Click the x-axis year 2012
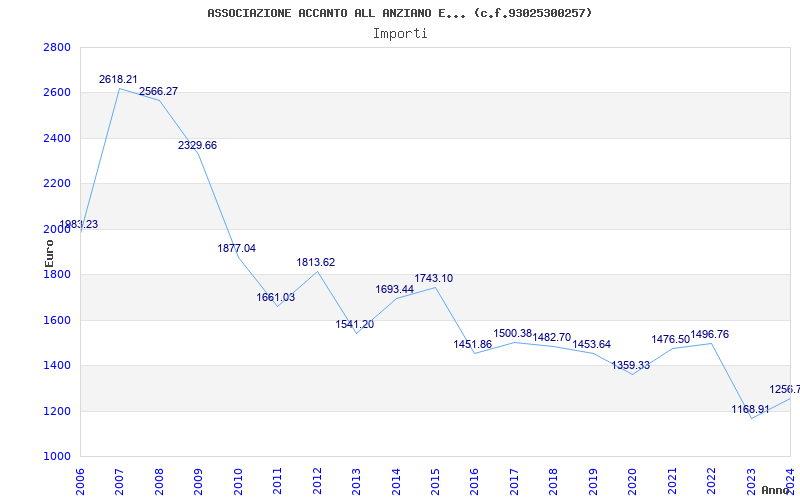The width and height of the screenshot is (800, 500). [317, 482]
